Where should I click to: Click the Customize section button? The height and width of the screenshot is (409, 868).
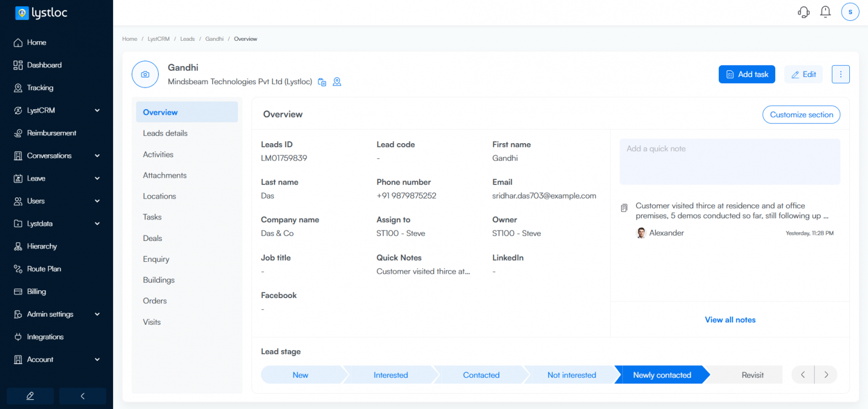pyautogui.click(x=801, y=115)
